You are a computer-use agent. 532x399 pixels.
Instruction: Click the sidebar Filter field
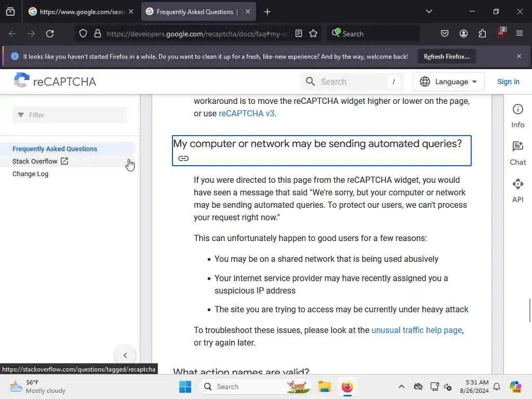[70, 115]
